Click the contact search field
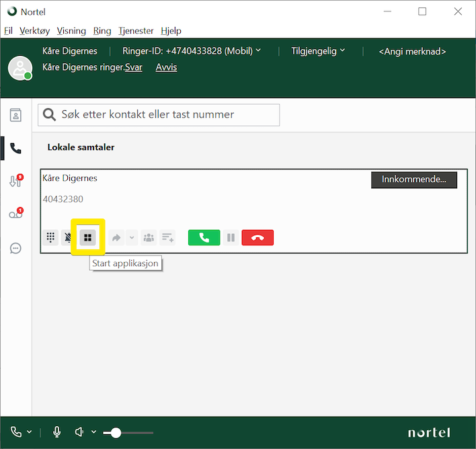 coord(159,115)
